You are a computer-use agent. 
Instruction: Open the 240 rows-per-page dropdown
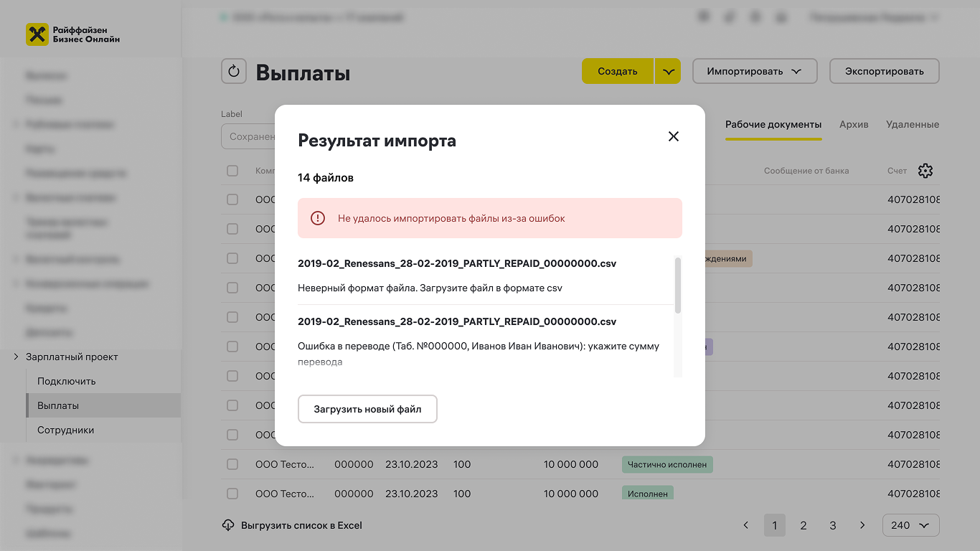pyautogui.click(x=910, y=525)
